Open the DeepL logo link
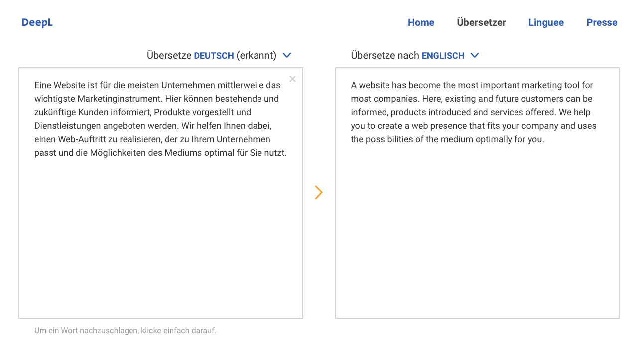Viewport: 644px width, 346px height. click(37, 22)
